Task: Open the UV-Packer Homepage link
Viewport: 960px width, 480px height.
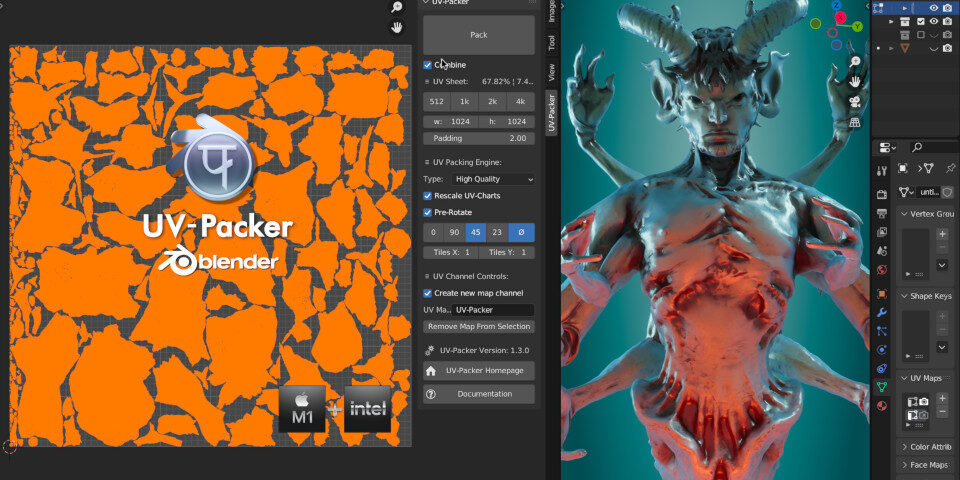Action: (479, 371)
